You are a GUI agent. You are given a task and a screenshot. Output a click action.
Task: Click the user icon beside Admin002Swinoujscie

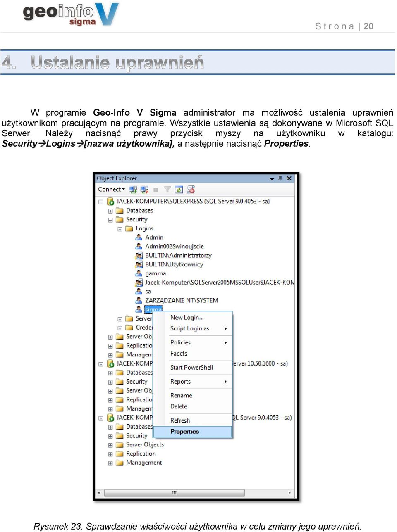(x=139, y=247)
